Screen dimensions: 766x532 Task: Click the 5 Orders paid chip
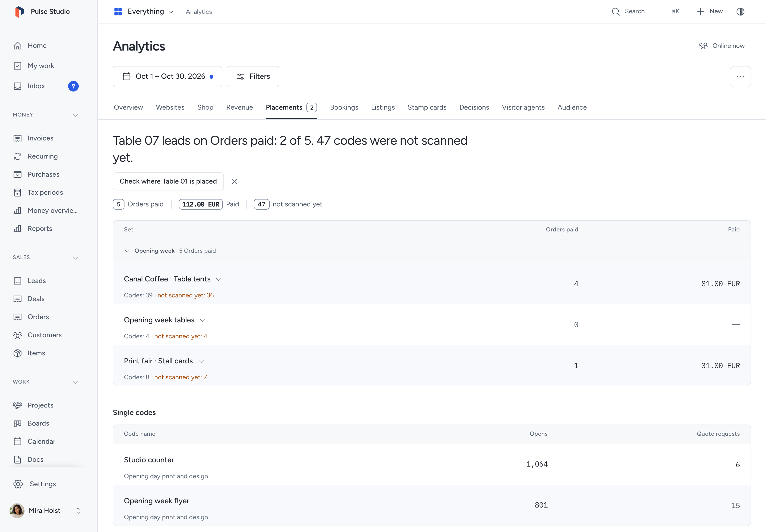(138, 204)
